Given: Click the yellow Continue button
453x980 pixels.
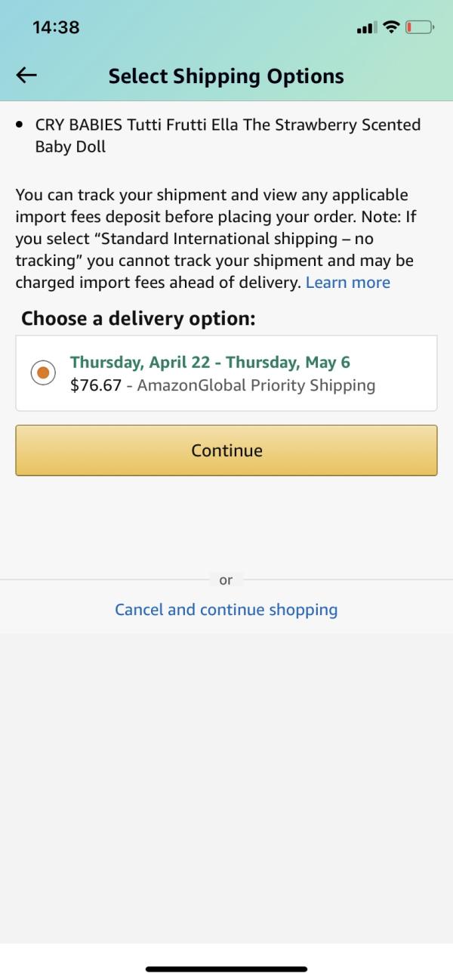Looking at the screenshot, I should 226,450.
